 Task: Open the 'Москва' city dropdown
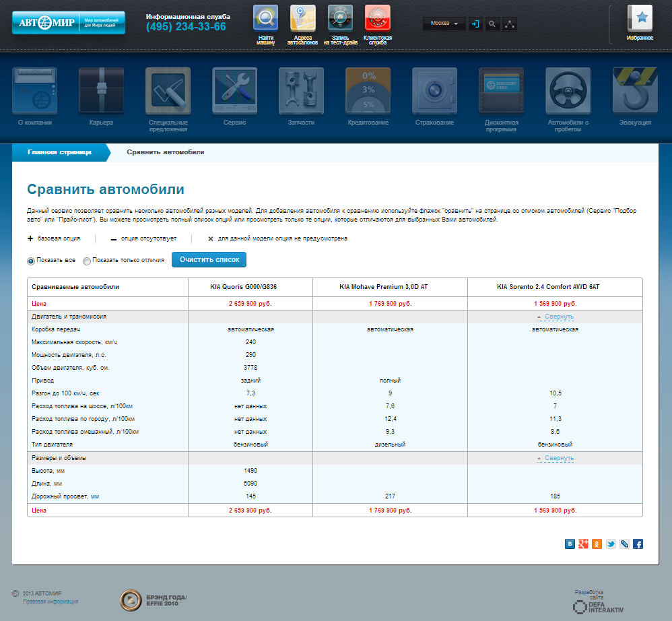click(444, 24)
